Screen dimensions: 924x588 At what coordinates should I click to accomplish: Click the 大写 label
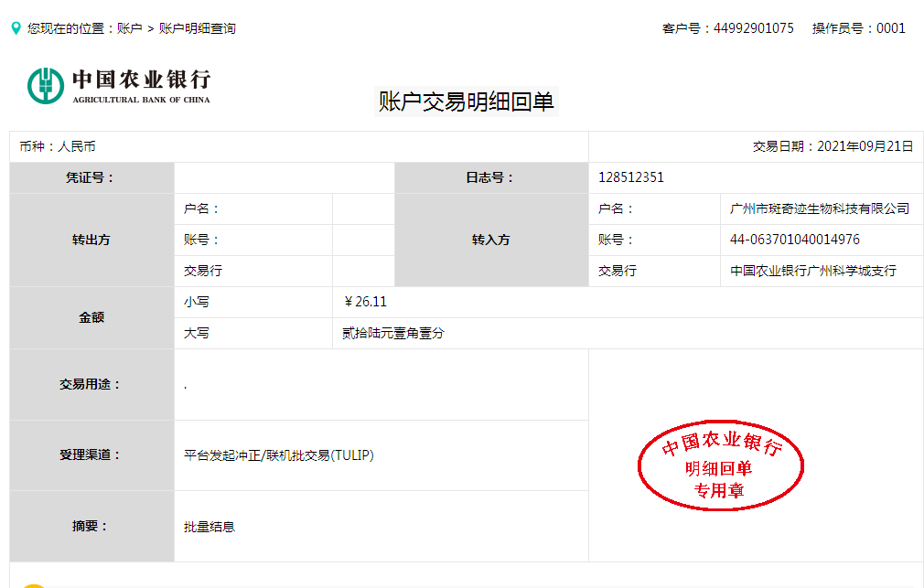click(x=196, y=334)
